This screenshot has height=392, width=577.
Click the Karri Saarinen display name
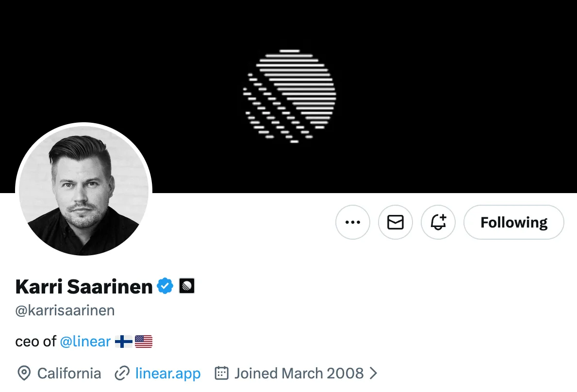tap(84, 287)
